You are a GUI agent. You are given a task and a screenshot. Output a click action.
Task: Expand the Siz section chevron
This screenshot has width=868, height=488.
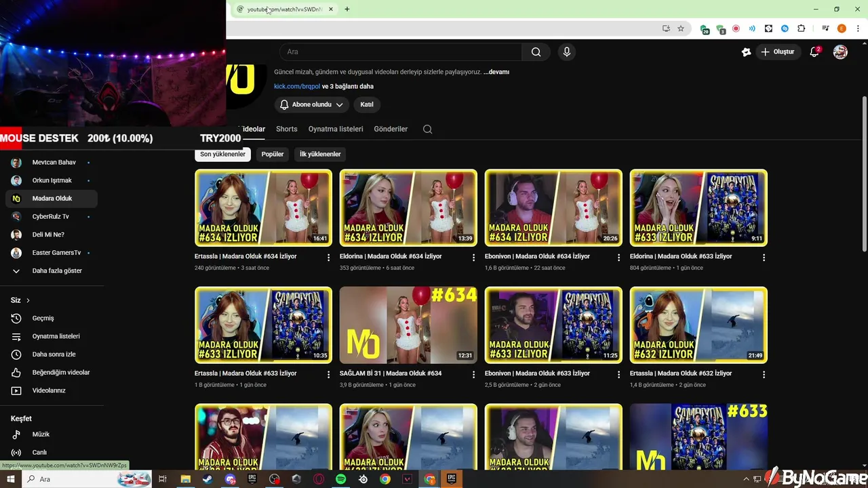28,300
